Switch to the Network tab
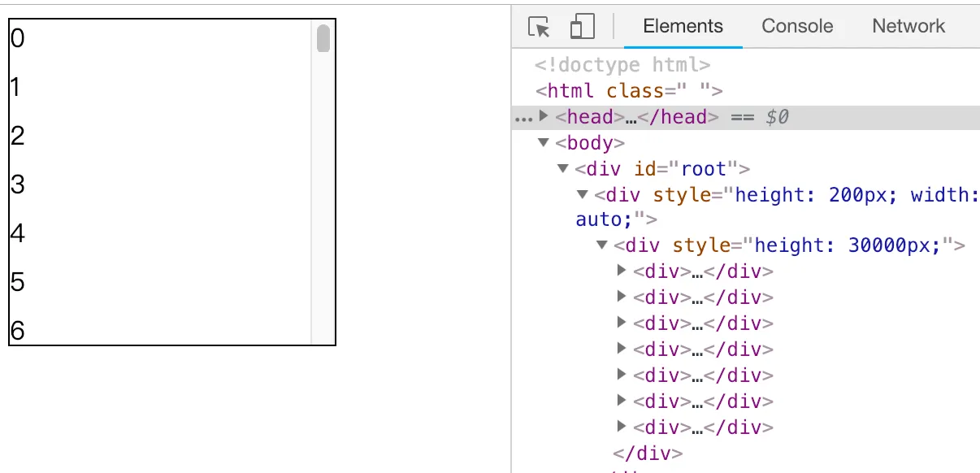This screenshot has height=473, width=980. [908, 26]
